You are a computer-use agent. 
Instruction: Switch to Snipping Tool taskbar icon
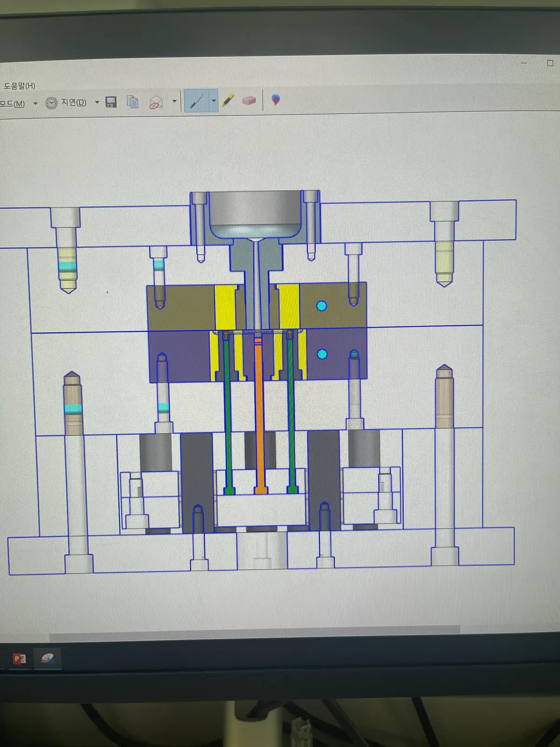tap(48, 658)
